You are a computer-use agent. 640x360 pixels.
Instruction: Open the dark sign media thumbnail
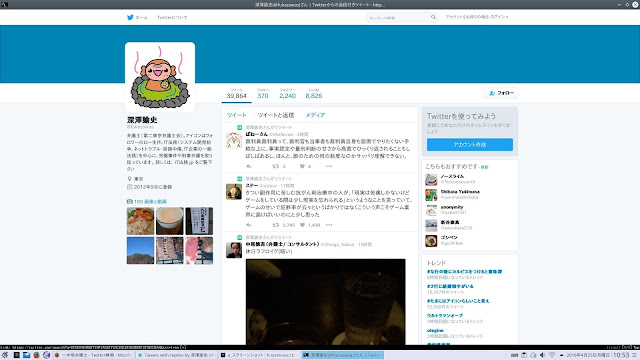point(199,221)
